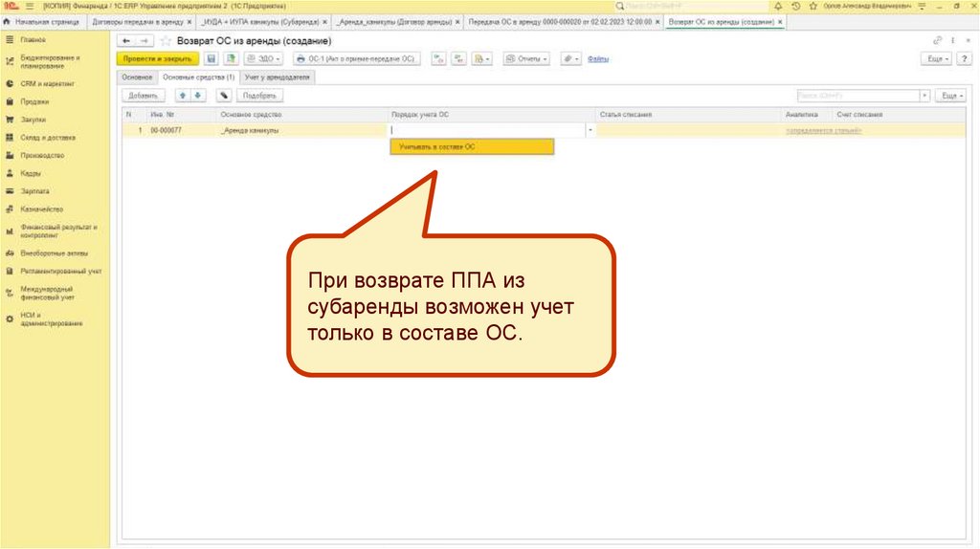Screen dimensions: 980x549
Task: Select 'Учитывать в составе ОС' option
Action: pyautogui.click(x=471, y=147)
